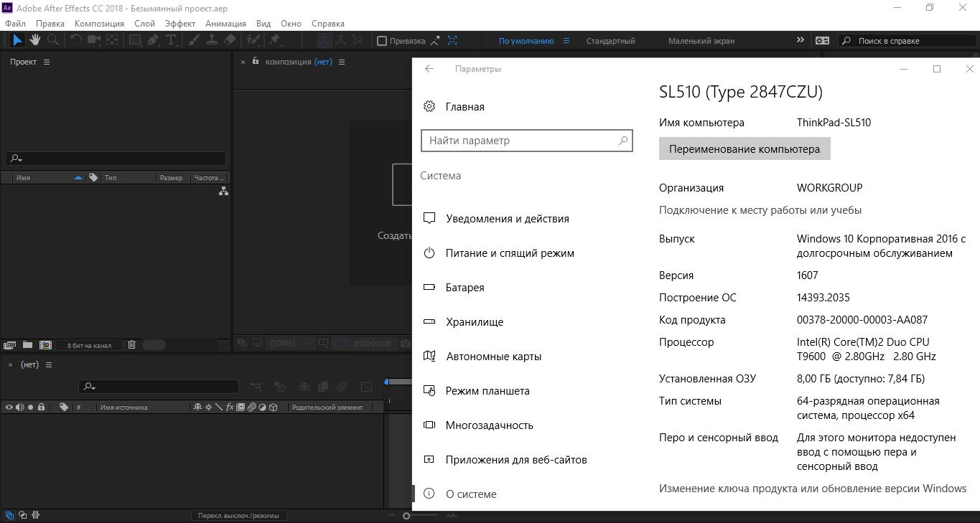Viewport: 980px width, 523px height.
Task: Click the back arrow in Параметры window
Action: [429, 69]
